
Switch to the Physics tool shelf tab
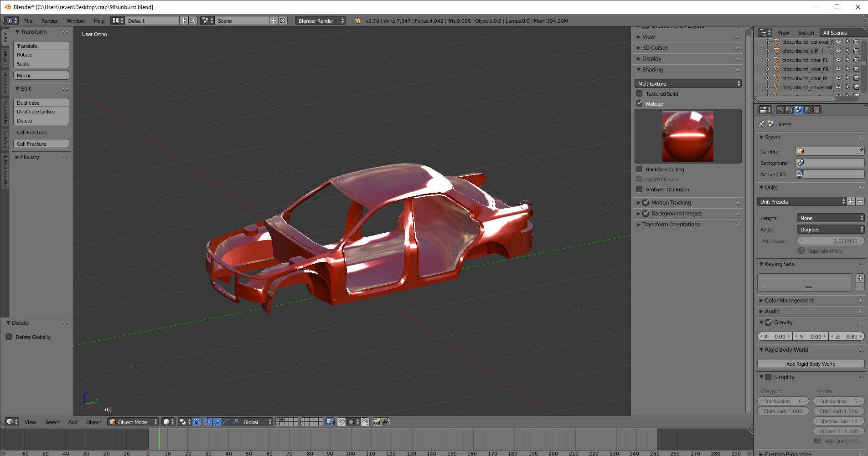point(5,139)
